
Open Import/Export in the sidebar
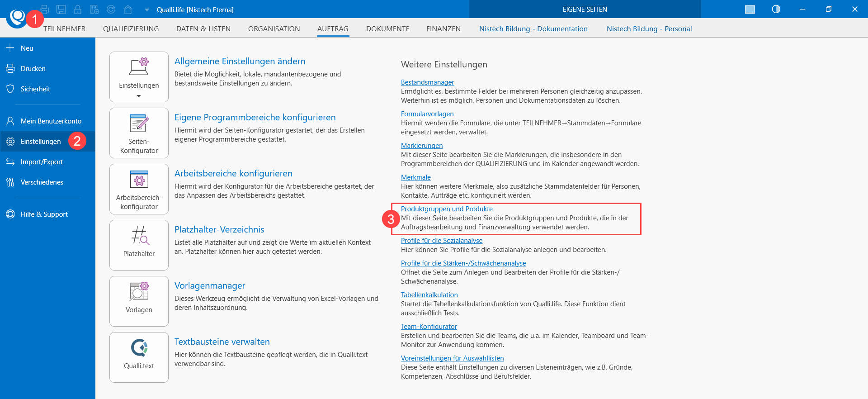(x=47, y=161)
